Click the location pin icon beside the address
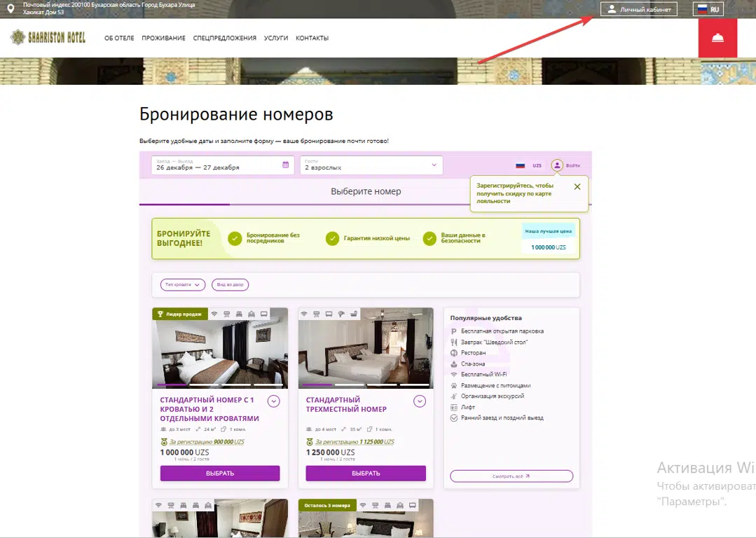The width and height of the screenshot is (756, 538). click(11, 9)
